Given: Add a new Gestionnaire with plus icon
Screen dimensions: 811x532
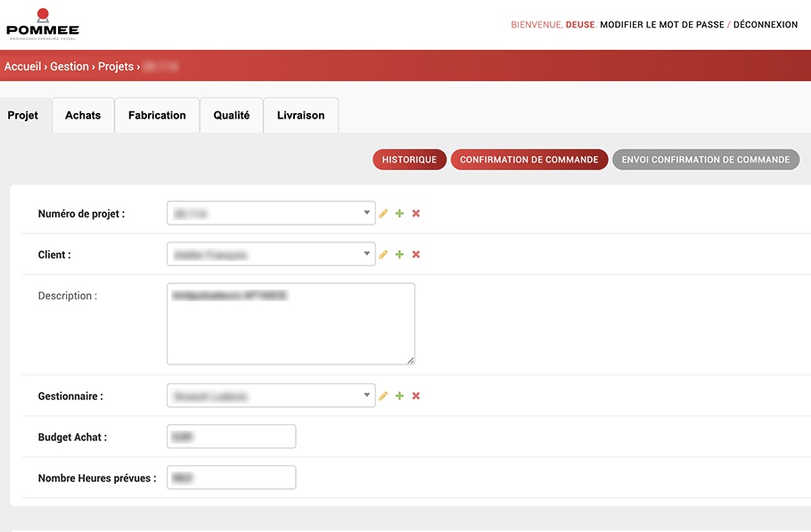Looking at the screenshot, I should [399, 396].
